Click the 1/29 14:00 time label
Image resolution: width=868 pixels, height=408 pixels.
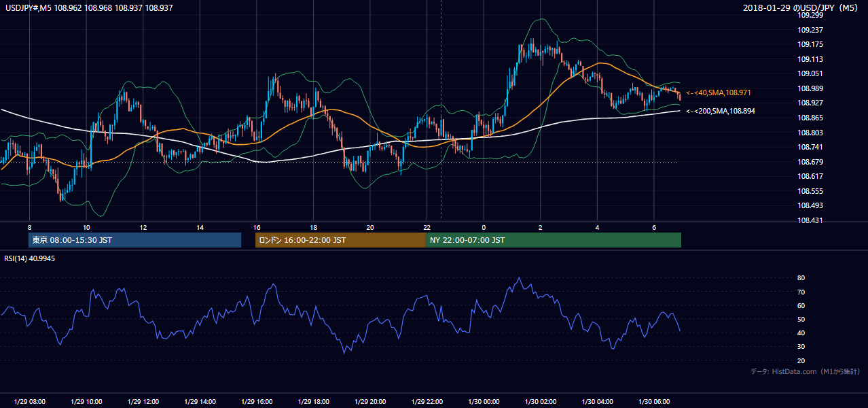point(200,401)
